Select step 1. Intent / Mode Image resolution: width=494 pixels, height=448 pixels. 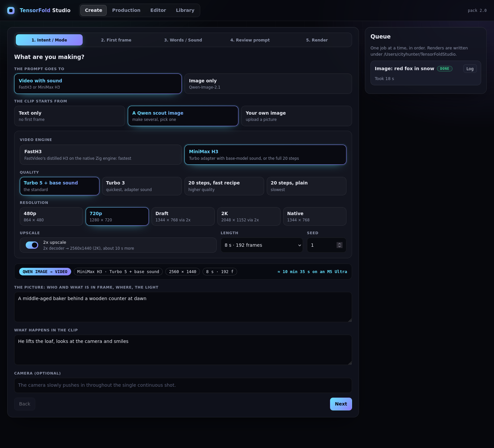click(x=49, y=40)
